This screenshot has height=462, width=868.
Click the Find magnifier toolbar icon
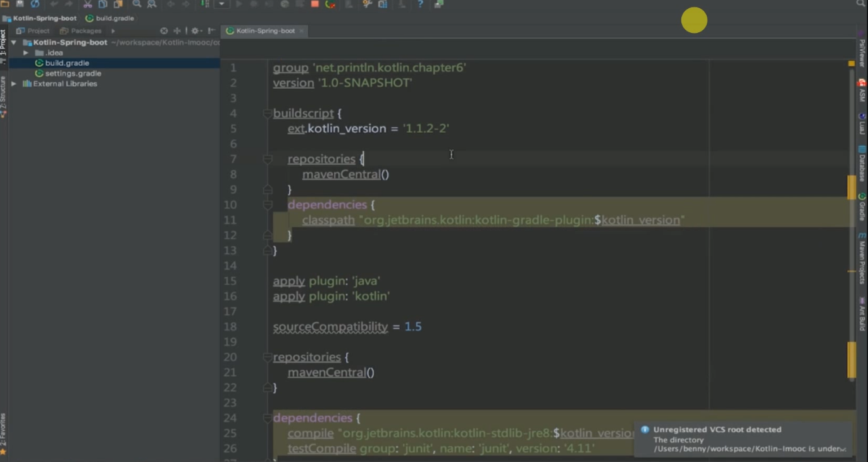(137, 4)
